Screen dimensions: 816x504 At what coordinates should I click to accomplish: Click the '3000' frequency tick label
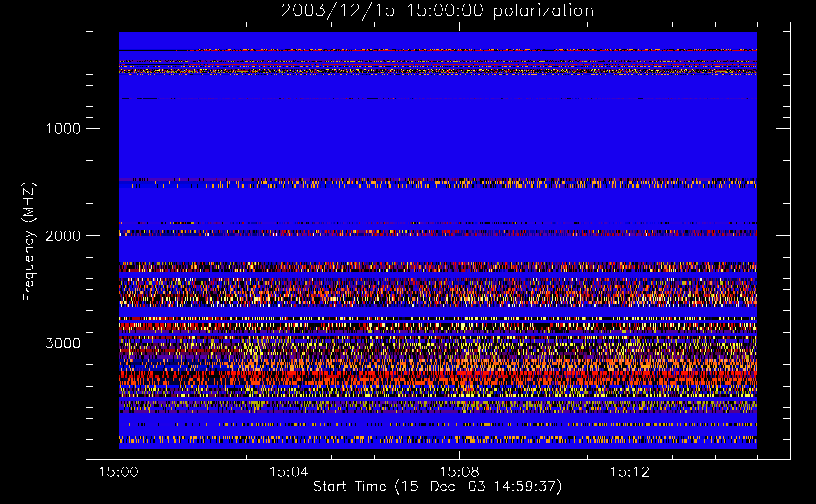(x=63, y=343)
